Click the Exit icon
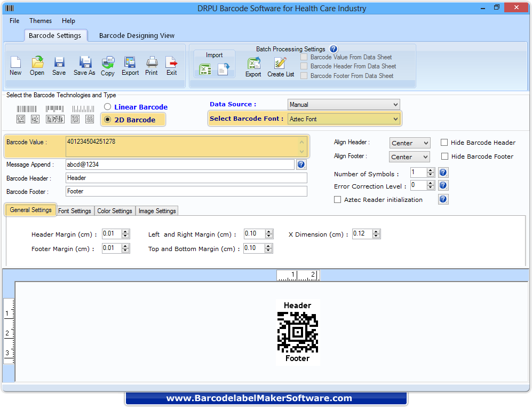 [171, 62]
